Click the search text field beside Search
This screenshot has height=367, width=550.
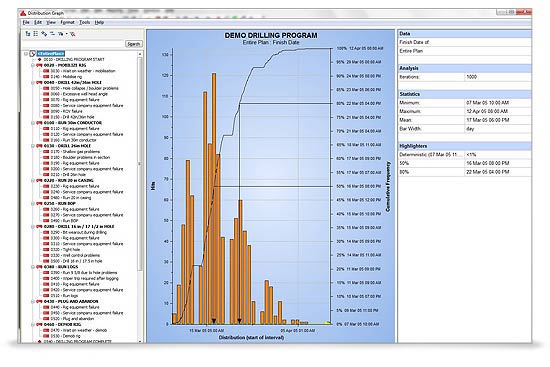click(x=73, y=44)
